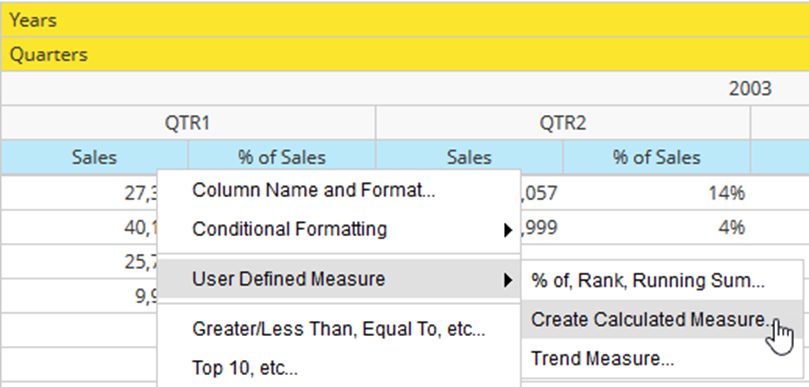Click the QTR2 Sales measure header
This screenshot has width=809, height=387.
click(469, 157)
